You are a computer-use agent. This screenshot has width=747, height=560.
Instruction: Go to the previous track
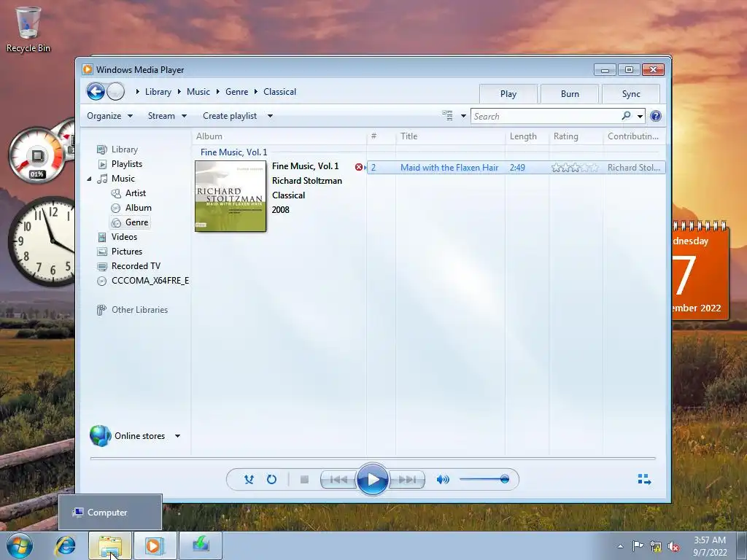coord(338,480)
